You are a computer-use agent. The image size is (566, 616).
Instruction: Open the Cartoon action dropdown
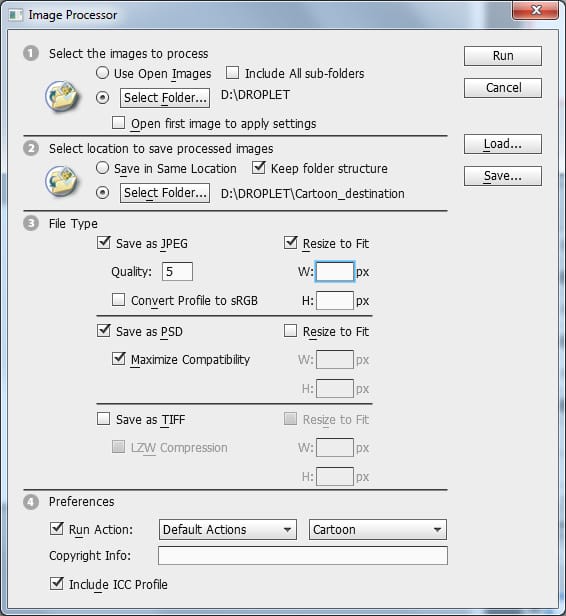(x=377, y=530)
